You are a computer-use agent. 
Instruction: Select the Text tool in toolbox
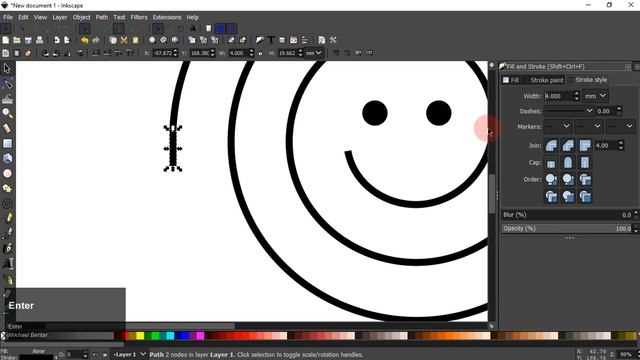click(x=7, y=264)
